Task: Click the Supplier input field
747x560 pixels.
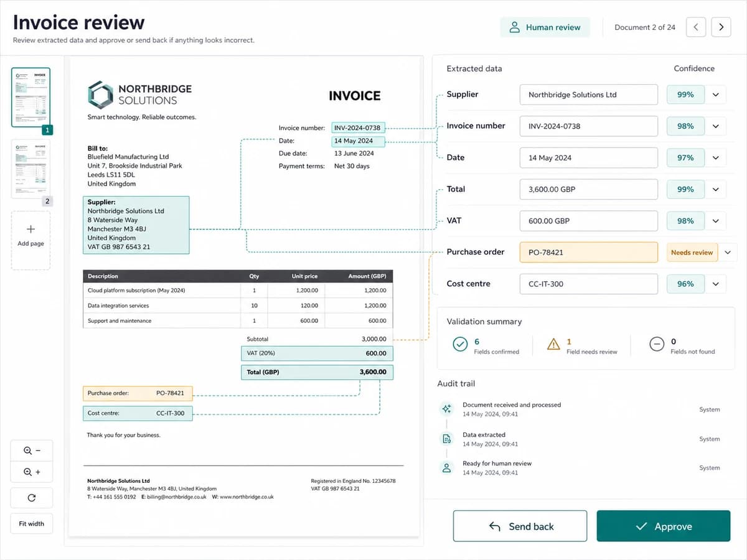Action: [x=589, y=95]
